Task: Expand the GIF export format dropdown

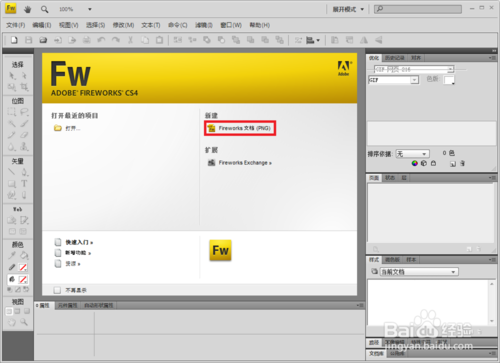Action: click(394, 80)
